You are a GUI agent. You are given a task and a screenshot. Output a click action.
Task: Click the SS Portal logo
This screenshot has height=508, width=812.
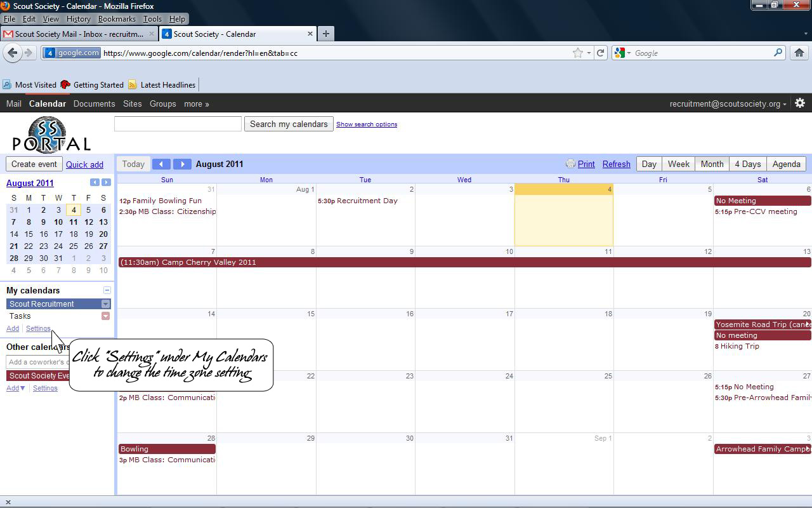pos(51,133)
